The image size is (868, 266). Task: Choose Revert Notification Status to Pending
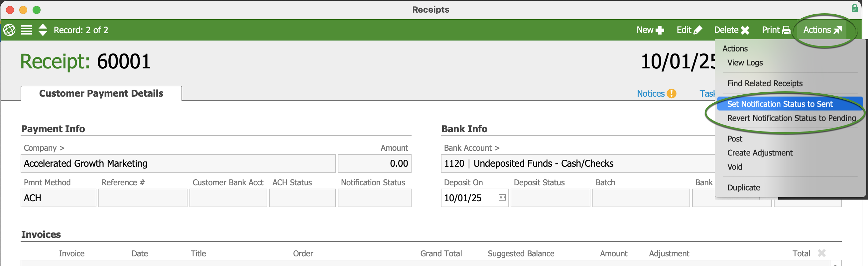pyautogui.click(x=791, y=118)
